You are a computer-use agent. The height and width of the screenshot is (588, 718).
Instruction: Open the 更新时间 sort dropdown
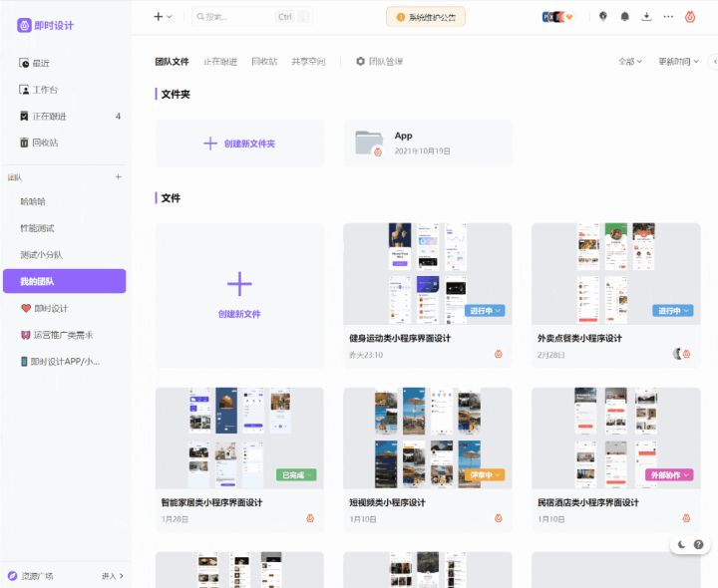[679, 62]
